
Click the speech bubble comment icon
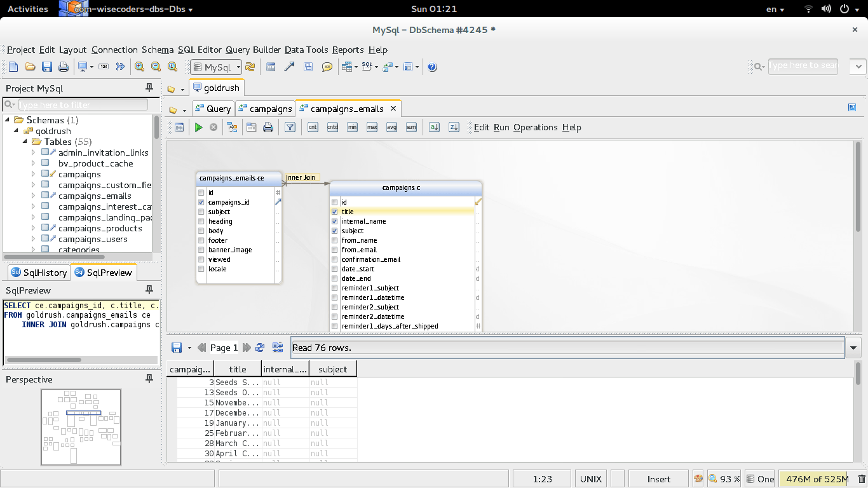pyautogui.click(x=327, y=67)
